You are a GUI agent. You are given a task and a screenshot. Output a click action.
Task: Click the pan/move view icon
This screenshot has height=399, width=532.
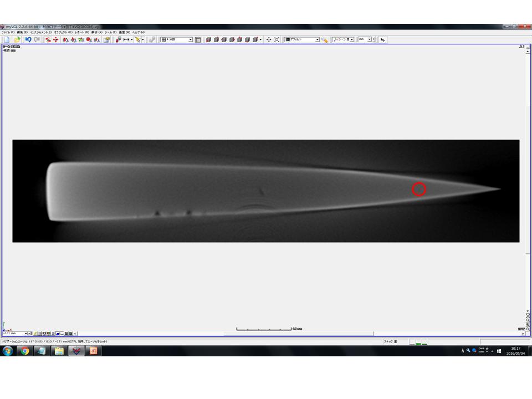coord(269,40)
